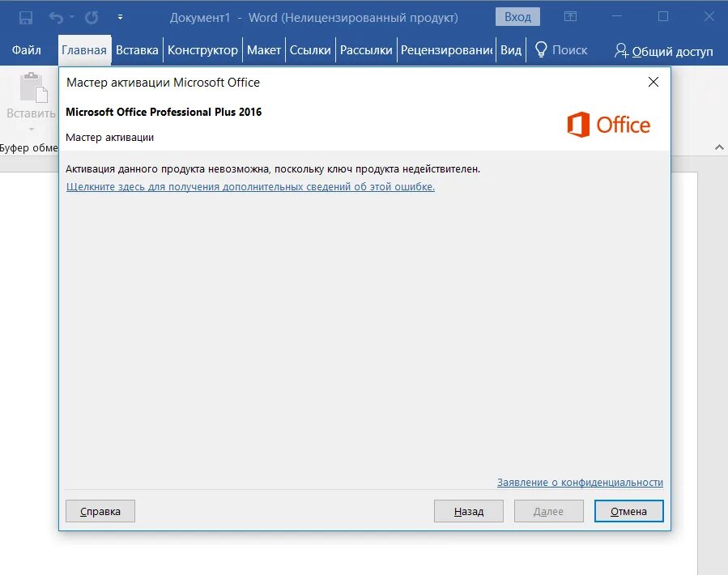This screenshot has height=575, width=728.
Task: Collapse the ribbon with the chevron arrow
Action: 719,147
